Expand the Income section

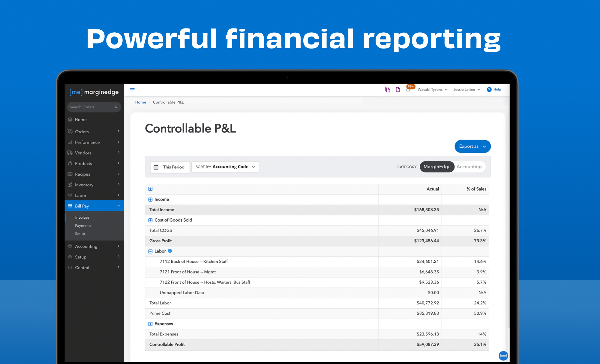coord(150,200)
